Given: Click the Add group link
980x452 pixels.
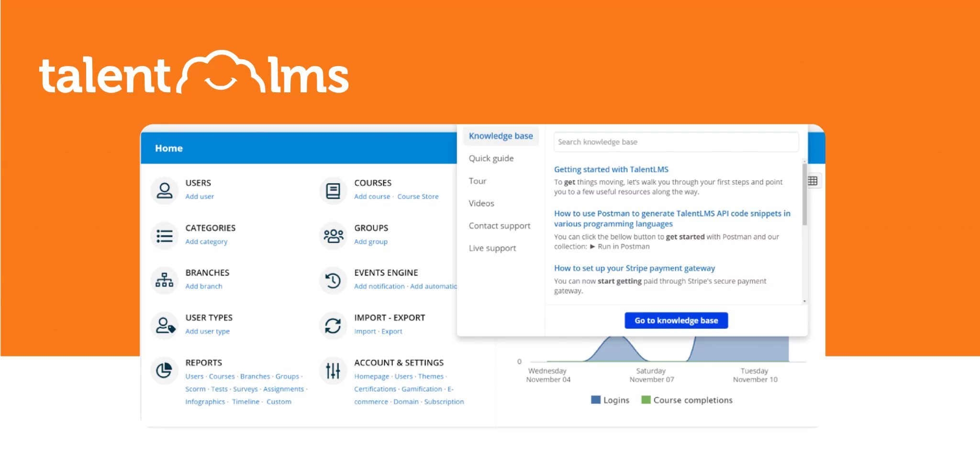Looking at the screenshot, I should [371, 242].
